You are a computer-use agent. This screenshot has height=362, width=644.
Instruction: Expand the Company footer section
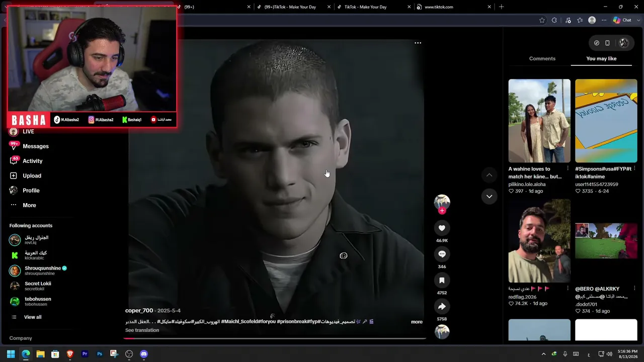coord(21,338)
